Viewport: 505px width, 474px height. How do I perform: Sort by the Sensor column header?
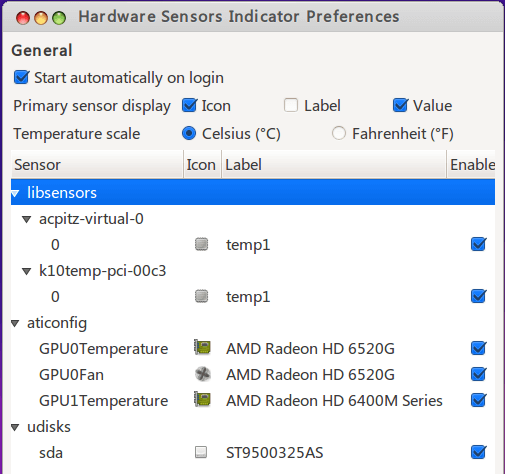coord(97,164)
